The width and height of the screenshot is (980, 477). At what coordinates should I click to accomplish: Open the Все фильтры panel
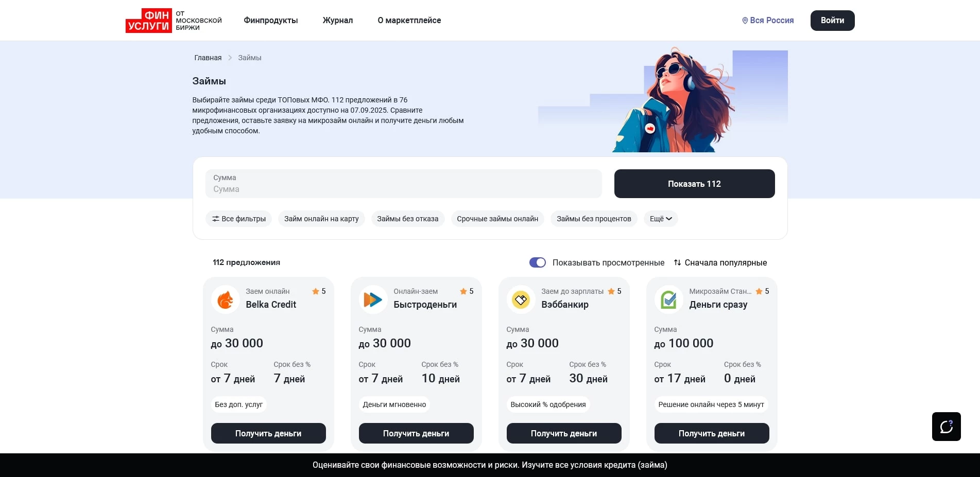(x=238, y=219)
